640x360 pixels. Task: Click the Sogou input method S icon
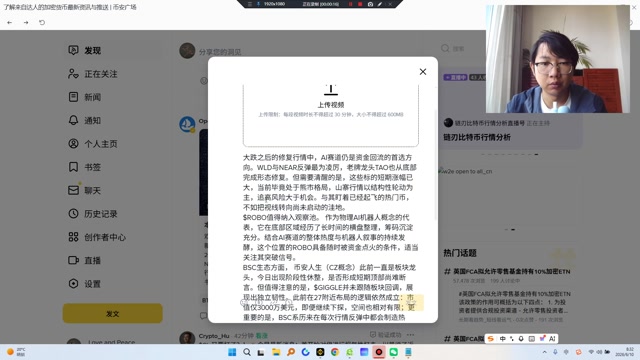pos(491,339)
